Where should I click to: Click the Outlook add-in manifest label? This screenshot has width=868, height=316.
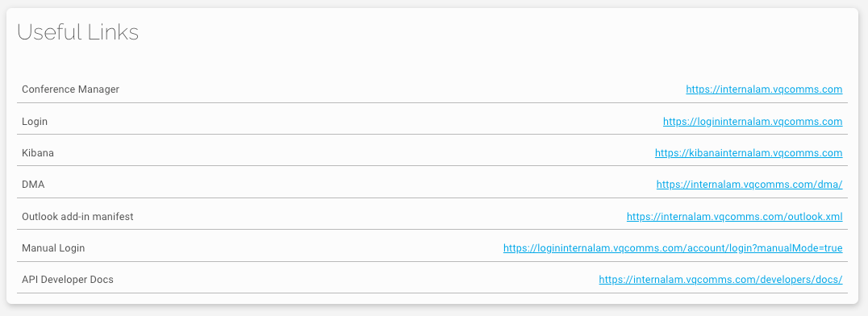coord(77,216)
